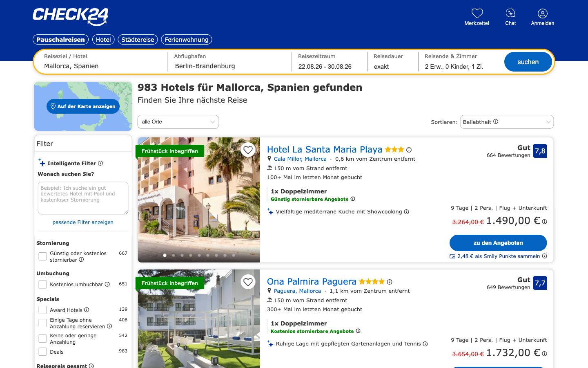Switch to the Hotel tab
This screenshot has width=588, height=368.
click(x=103, y=40)
